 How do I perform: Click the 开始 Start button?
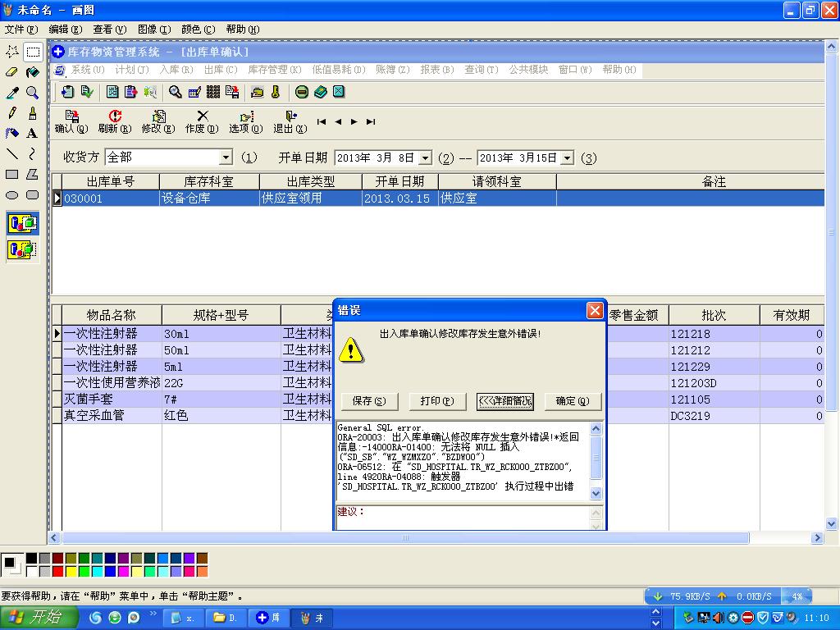39,618
